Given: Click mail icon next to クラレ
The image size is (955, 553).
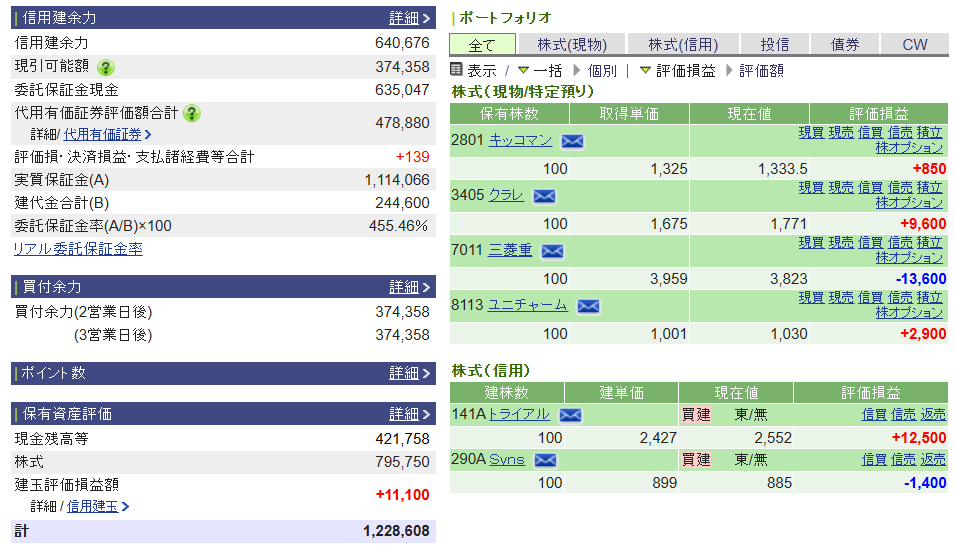Looking at the screenshot, I should pyautogui.click(x=544, y=196).
